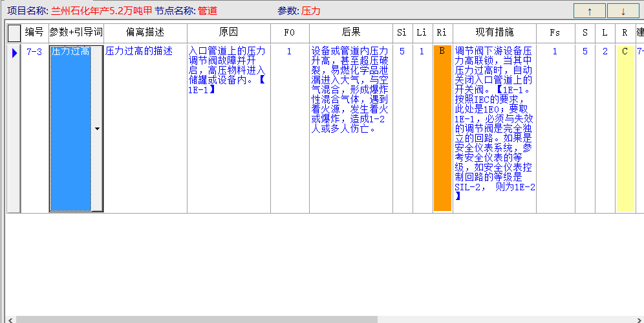Click the R column header

pos(625,33)
